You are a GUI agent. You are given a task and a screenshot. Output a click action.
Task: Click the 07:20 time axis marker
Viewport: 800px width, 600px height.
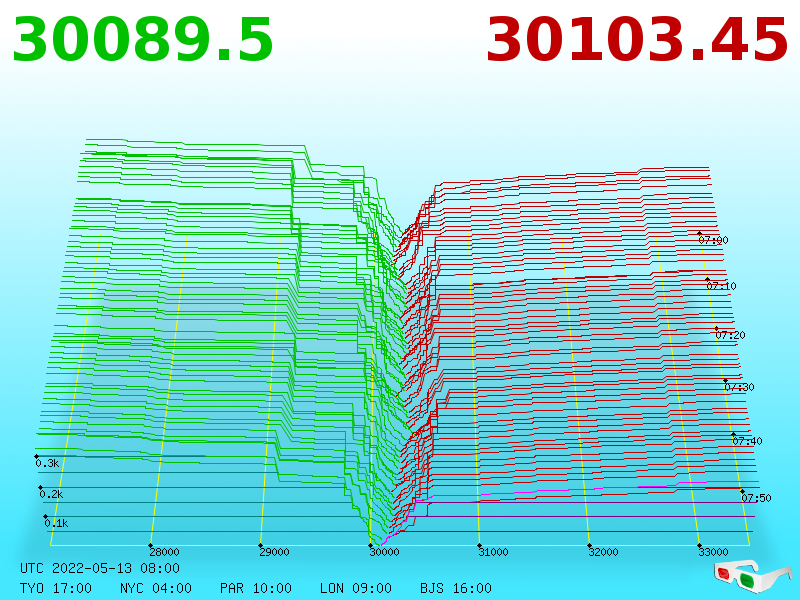pos(730,335)
